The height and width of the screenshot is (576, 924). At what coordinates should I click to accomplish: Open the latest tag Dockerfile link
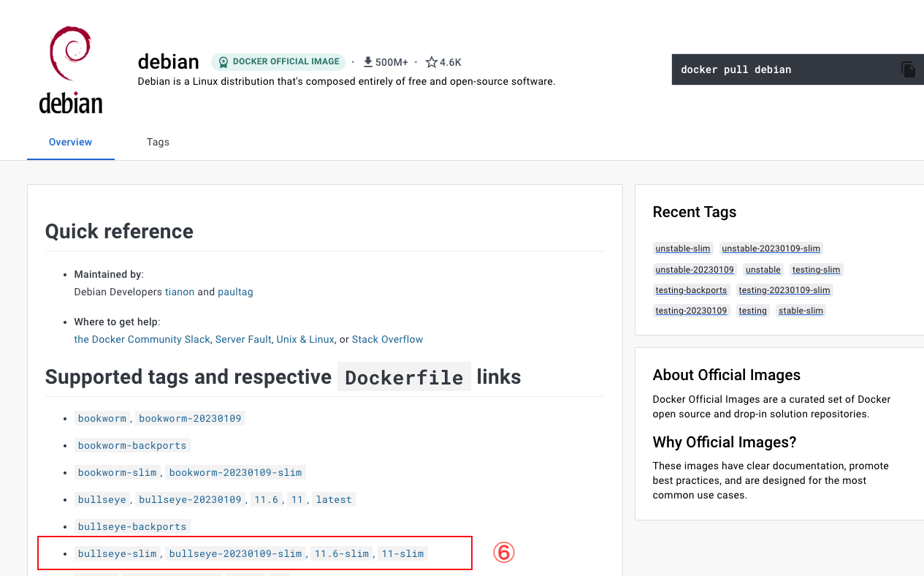(334, 499)
